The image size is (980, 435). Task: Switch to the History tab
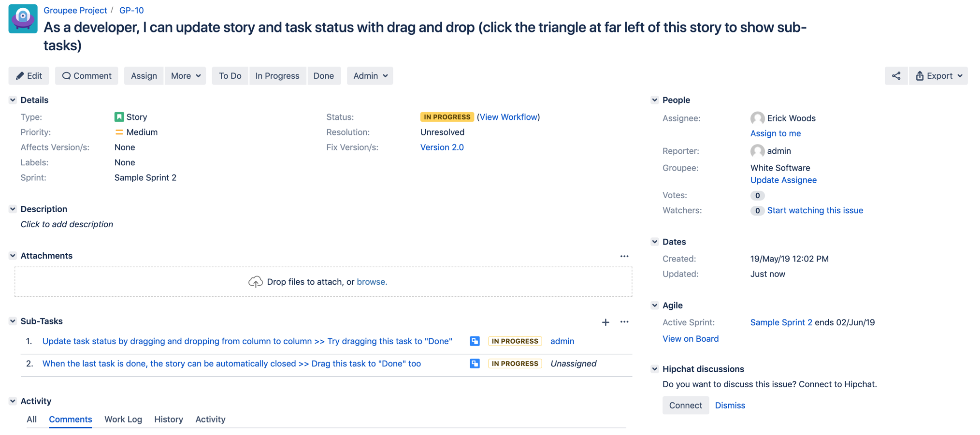pos(169,419)
